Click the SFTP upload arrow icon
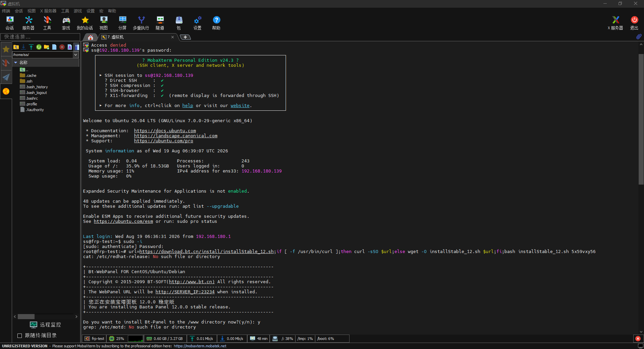Viewport: 644px width, 349px height. point(31,47)
